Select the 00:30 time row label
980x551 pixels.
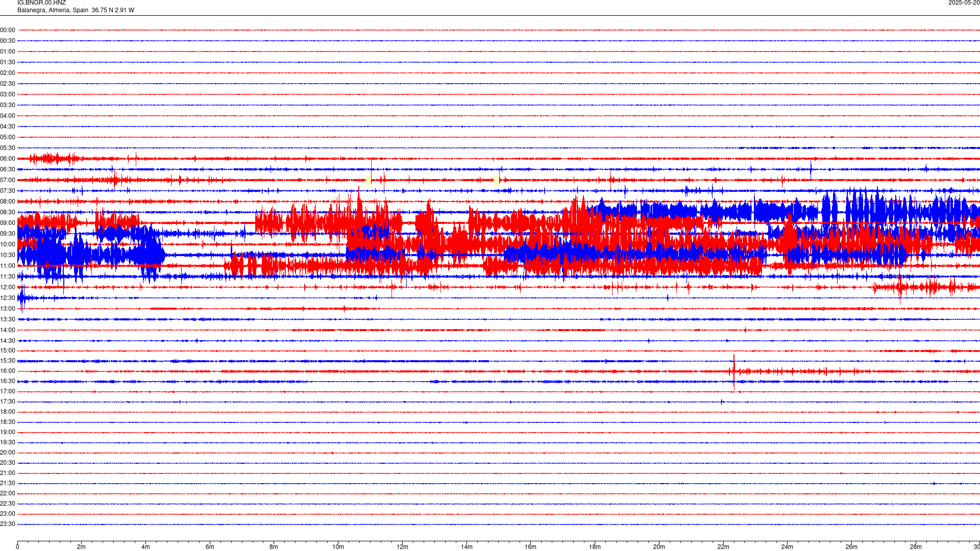[8, 41]
